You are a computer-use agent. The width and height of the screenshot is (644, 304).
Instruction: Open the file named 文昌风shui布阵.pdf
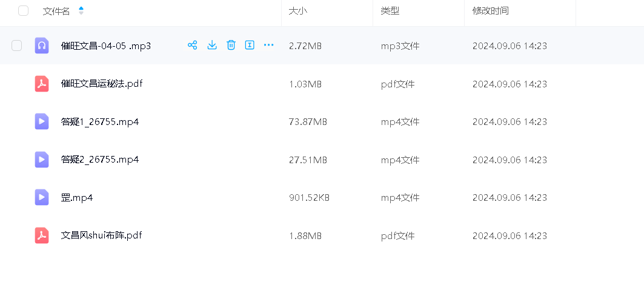coord(101,235)
